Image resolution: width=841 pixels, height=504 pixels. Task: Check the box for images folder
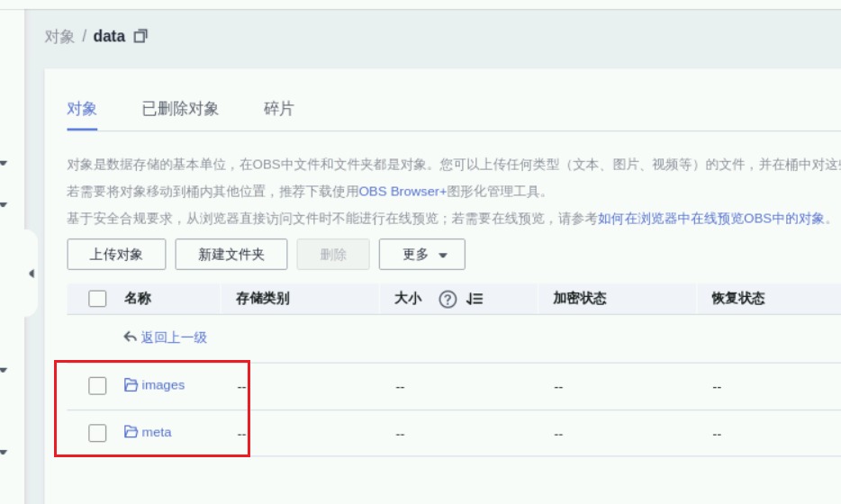pyautogui.click(x=97, y=386)
